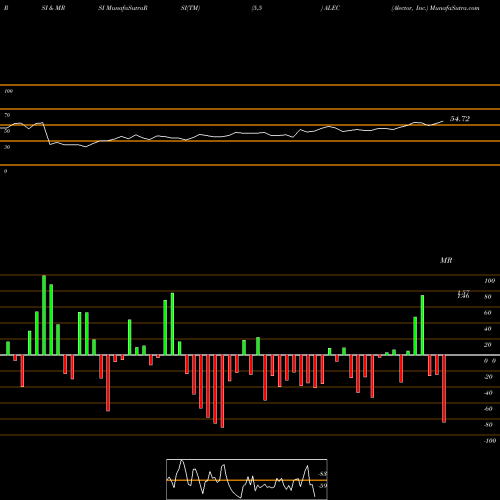Image resolution: width=500 pixels, height=500 pixels.
Task: Click the RSI axis label 30
Action: 7,147
